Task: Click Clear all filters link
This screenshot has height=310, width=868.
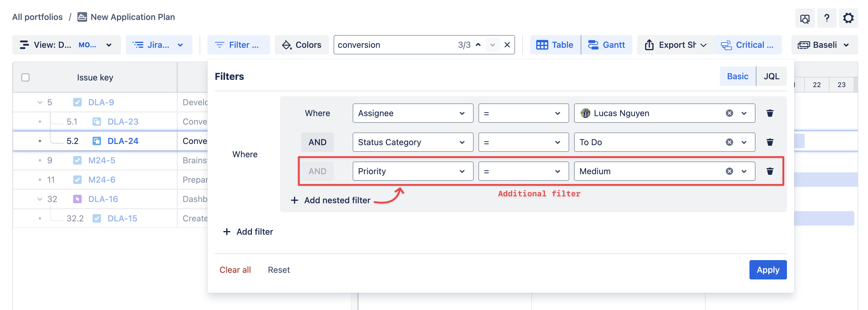Action: tap(235, 270)
